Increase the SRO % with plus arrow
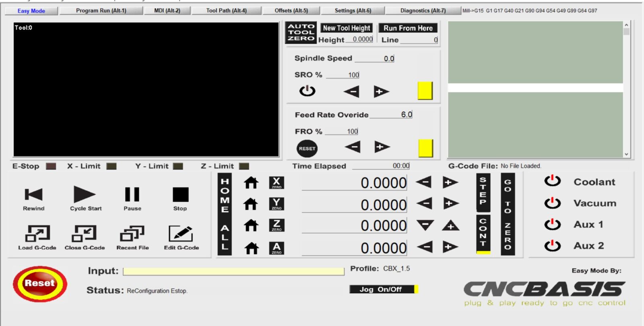This screenshot has width=644, height=326. click(x=381, y=92)
